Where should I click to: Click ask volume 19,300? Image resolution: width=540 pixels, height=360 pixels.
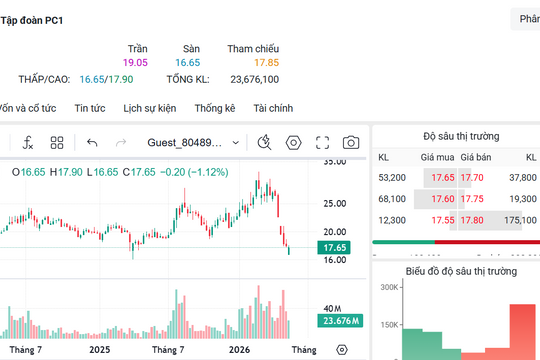523,199
